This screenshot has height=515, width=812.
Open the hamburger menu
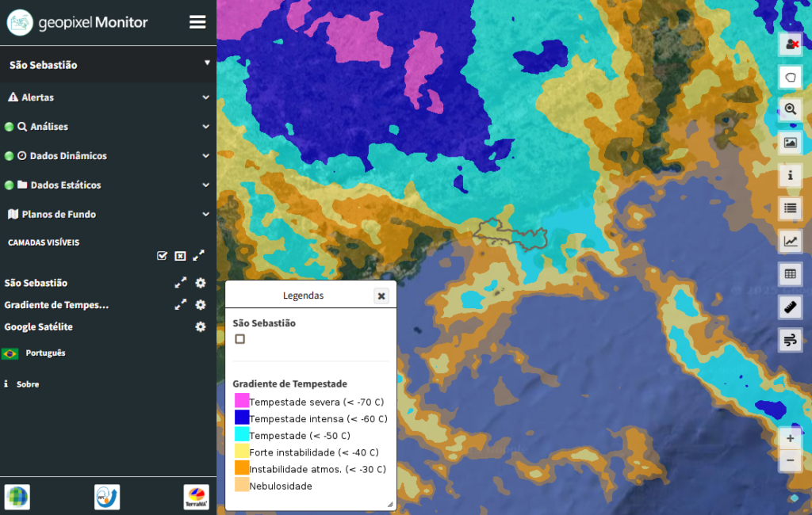[197, 22]
